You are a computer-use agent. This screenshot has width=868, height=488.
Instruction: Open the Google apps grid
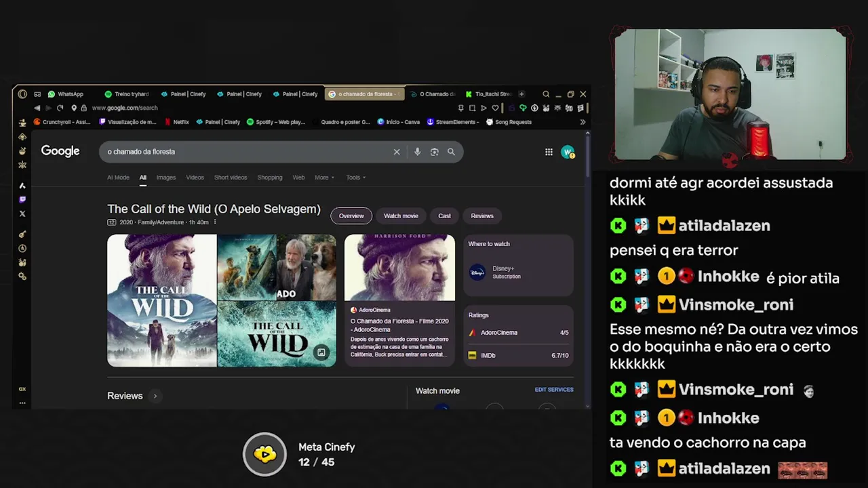coord(549,152)
